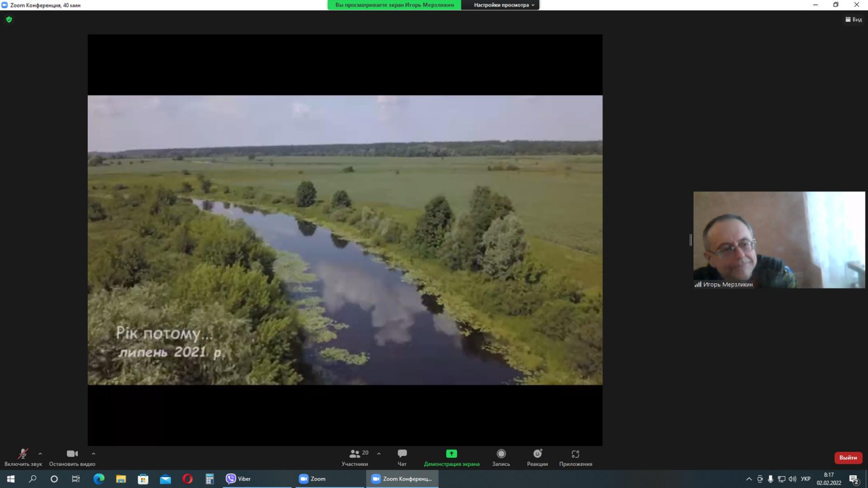Expand the arrow next to Participants
868x488 pixels.
click(379, 453)
